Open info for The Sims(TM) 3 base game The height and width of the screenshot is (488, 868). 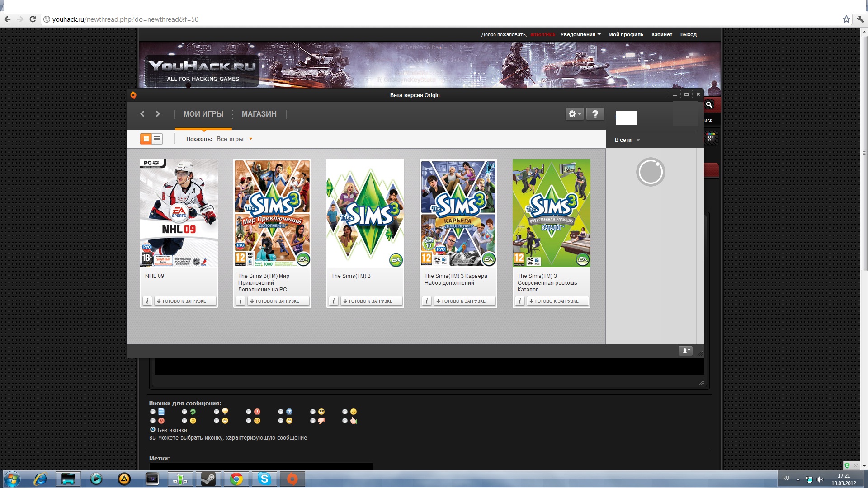click(x=333, y=301)
